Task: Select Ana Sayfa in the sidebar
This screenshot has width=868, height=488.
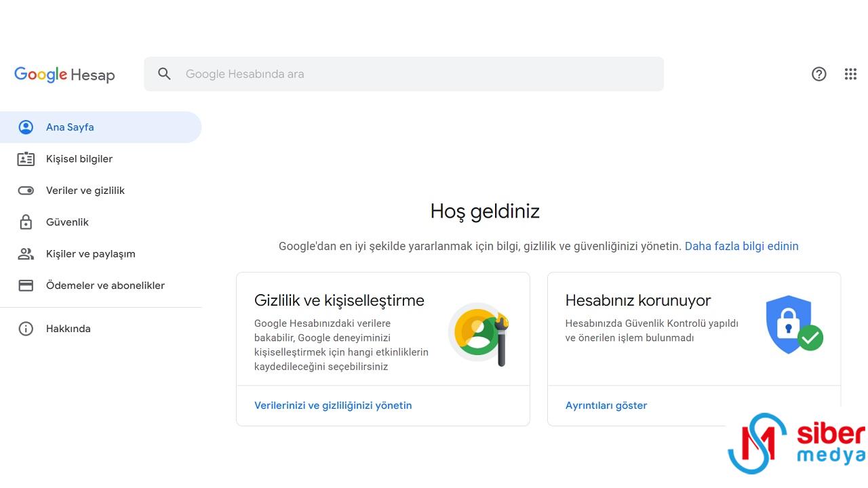Action: pos(100,127)
